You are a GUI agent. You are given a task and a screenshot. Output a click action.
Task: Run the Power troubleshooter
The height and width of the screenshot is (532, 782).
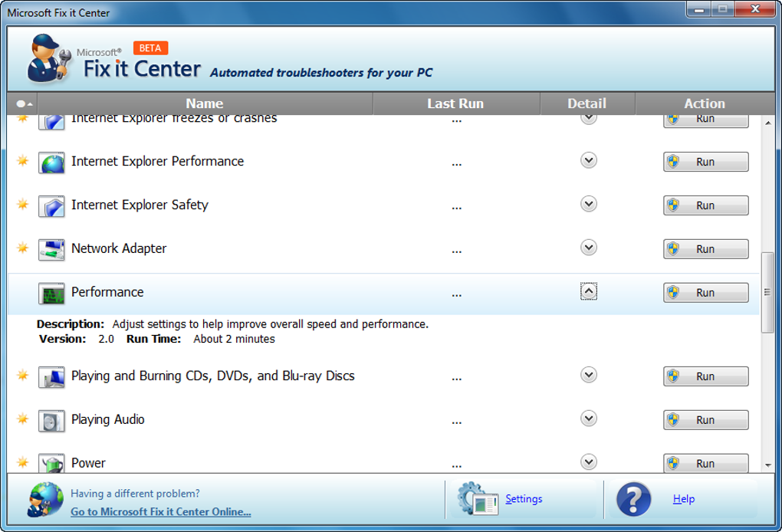pyautogui.click(x=705, y=463)
